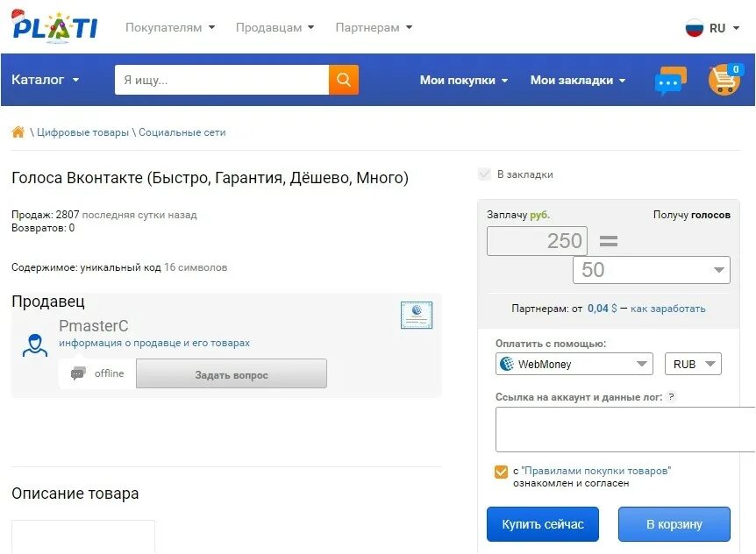Open the Каталог dropdown

[x=46, y=80]
